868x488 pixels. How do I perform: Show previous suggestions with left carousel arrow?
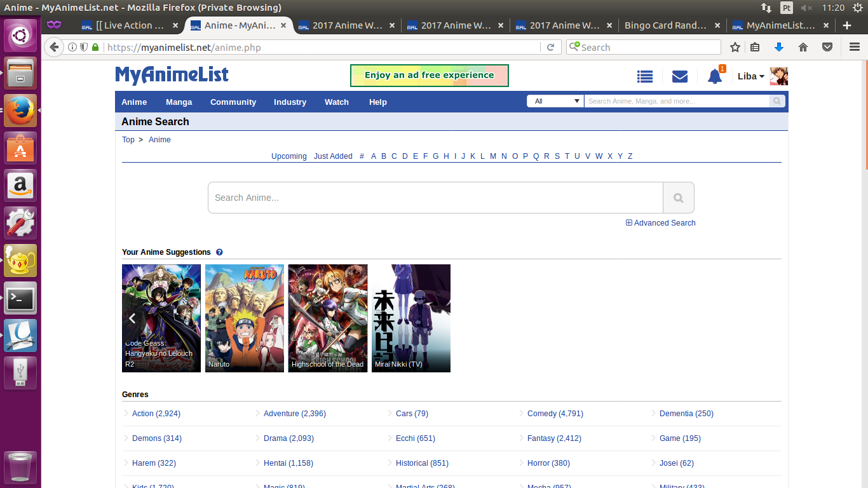click(x=132, y=318)
